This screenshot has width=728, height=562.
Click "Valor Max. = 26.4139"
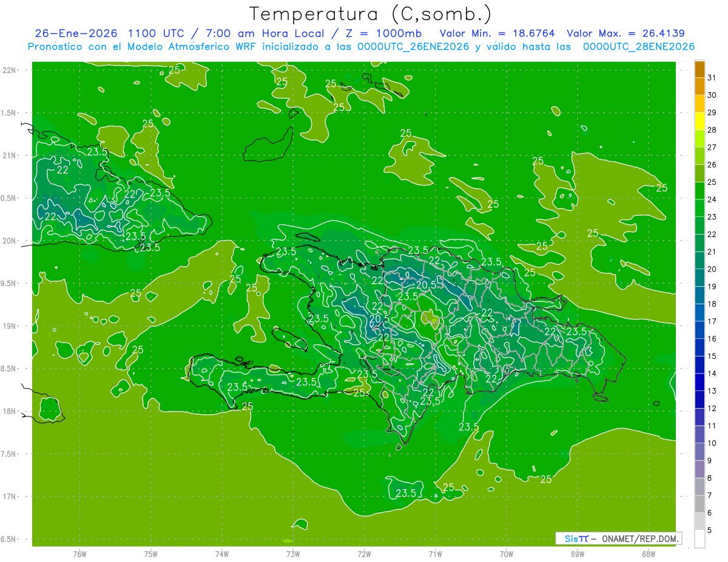coord(625,33)
